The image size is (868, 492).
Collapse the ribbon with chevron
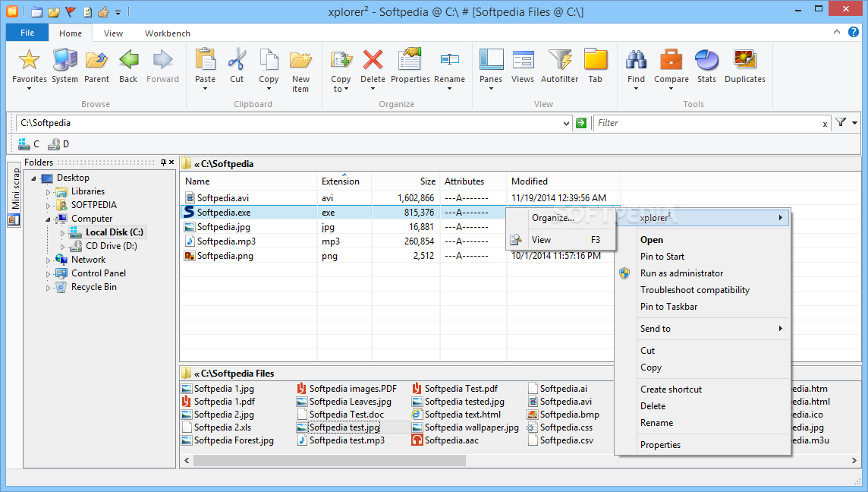click(x=836, y=32)
